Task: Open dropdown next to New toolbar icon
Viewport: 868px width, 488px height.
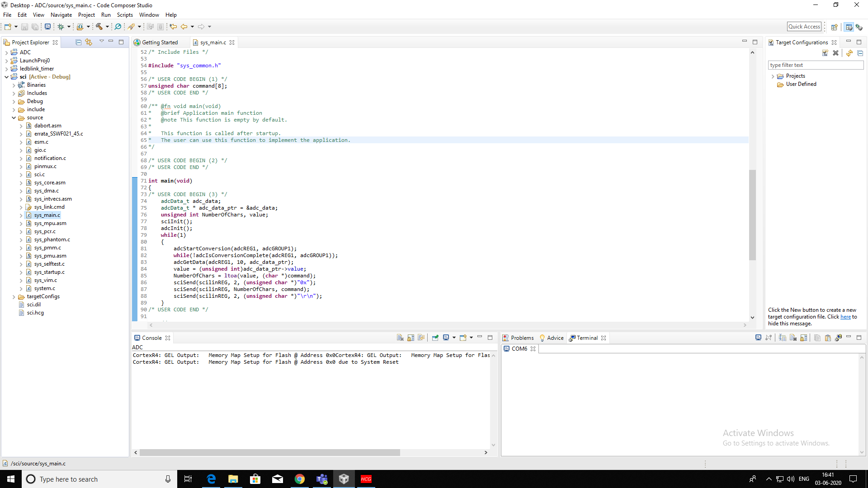Action: click(16, 27)
